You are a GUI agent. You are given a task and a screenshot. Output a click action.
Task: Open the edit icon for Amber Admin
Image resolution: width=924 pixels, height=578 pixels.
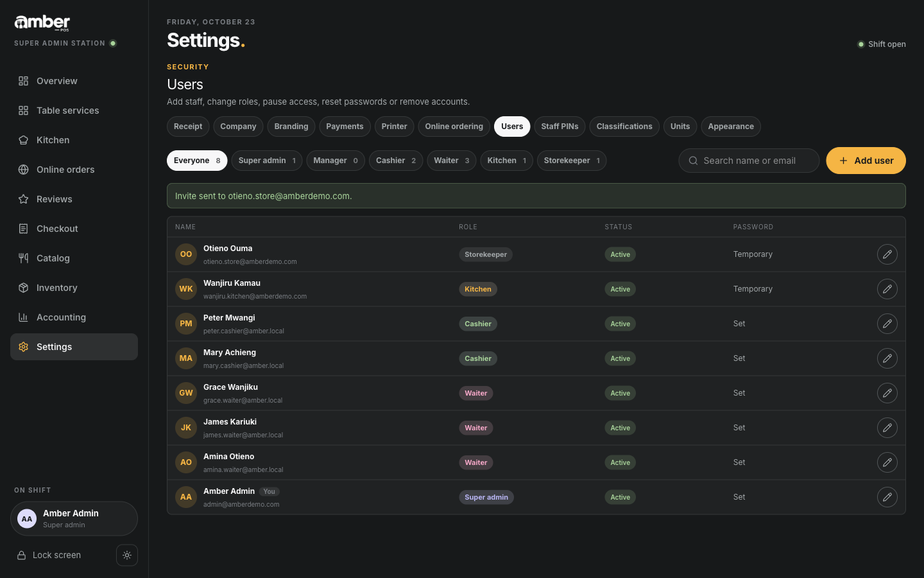(887, 497)
